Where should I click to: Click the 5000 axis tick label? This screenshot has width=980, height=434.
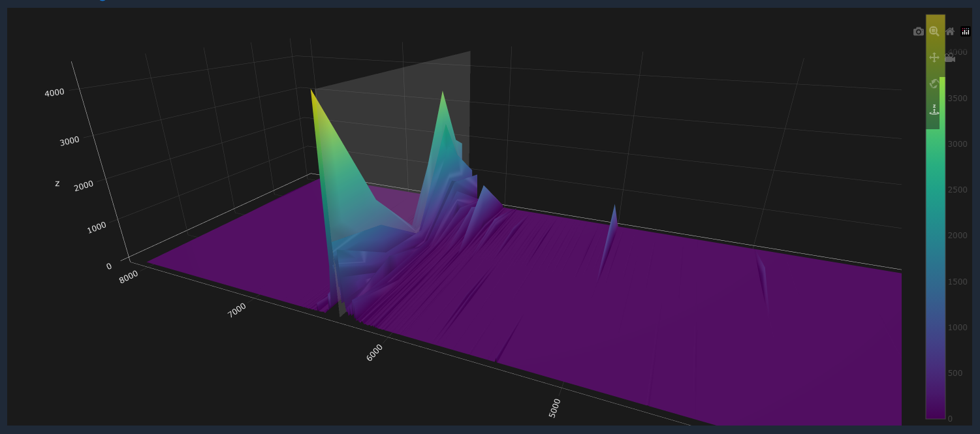[x=554, y=408]
